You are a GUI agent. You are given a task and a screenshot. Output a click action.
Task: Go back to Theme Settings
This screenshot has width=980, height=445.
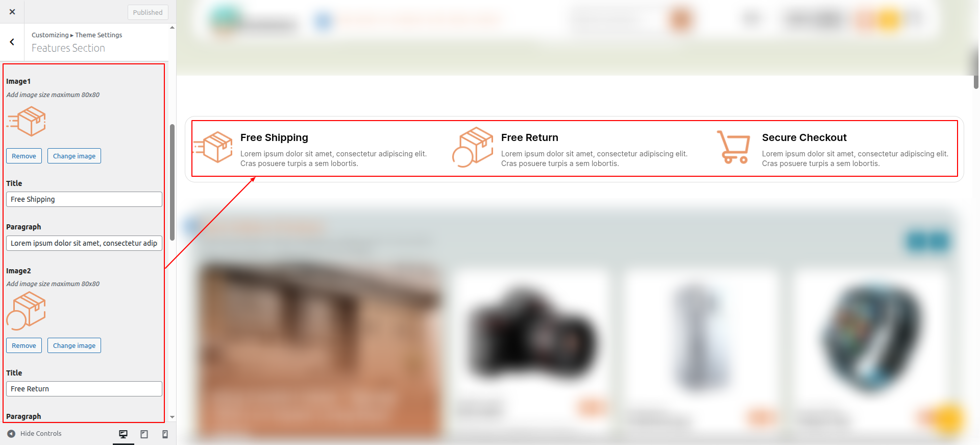12,42
